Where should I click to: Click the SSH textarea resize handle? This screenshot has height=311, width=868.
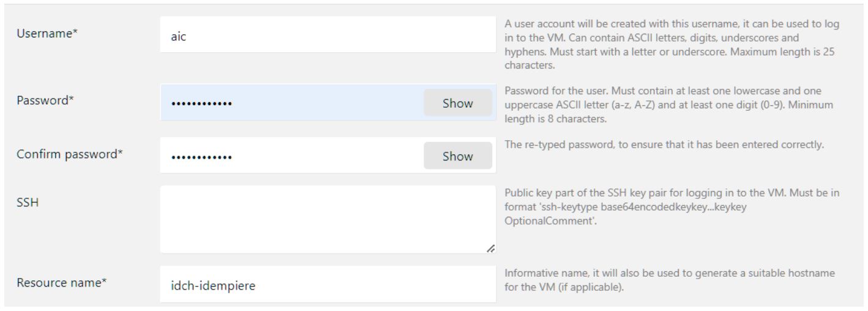pyautogui.click(x=490, y=248)
